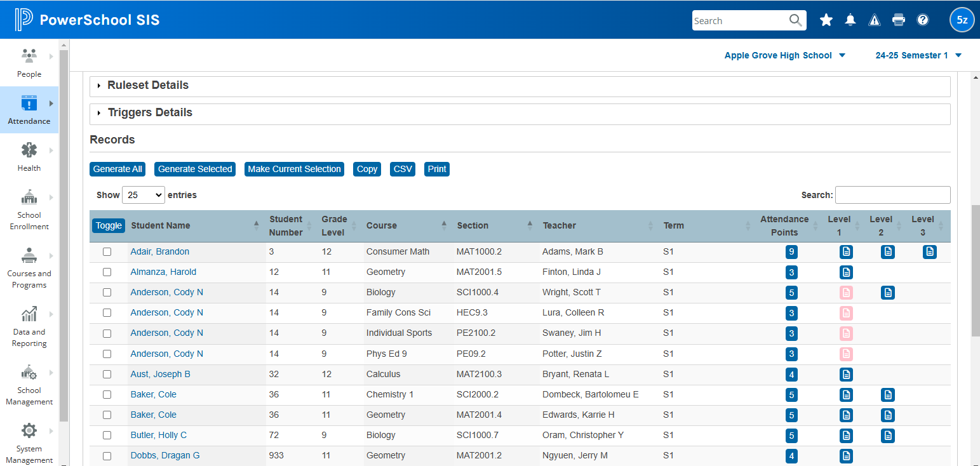The width and height of the screenshot is (980, 466).
Task: Export records with the CSV button
Action: click(x=403, y=169)
